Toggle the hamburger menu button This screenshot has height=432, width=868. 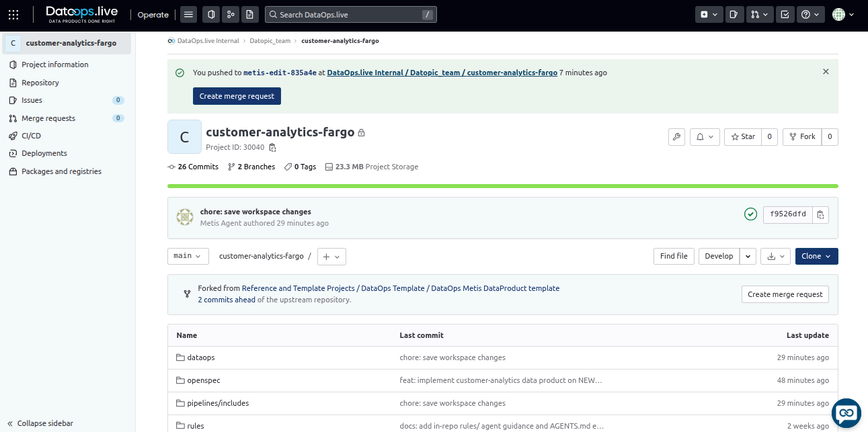189,14
